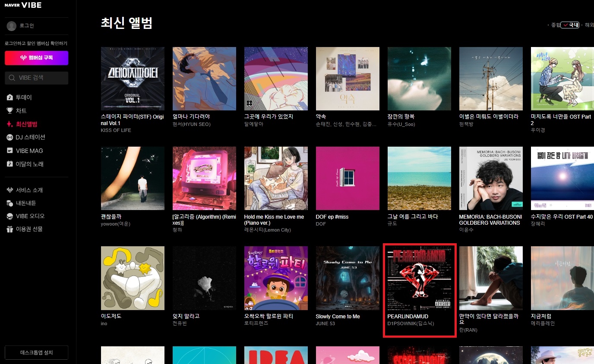Click artist name 달에닿아
This screenshot has width=594, height=364.
[253, 124]
